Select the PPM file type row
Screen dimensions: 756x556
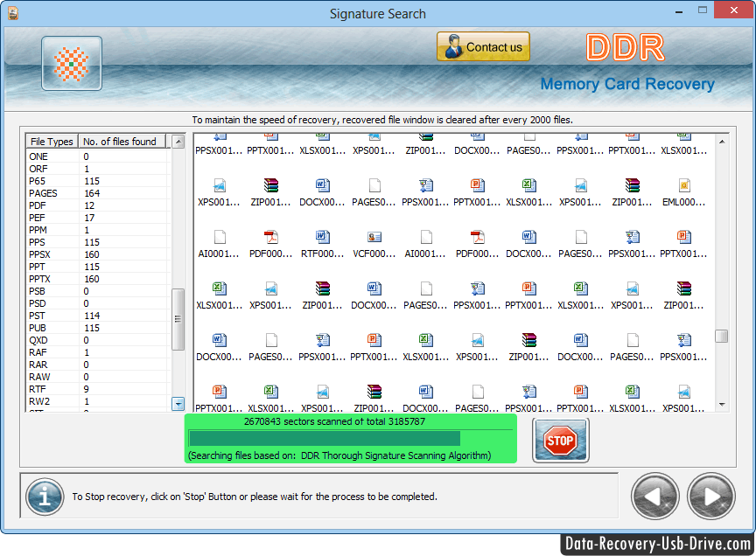[98, 230]
